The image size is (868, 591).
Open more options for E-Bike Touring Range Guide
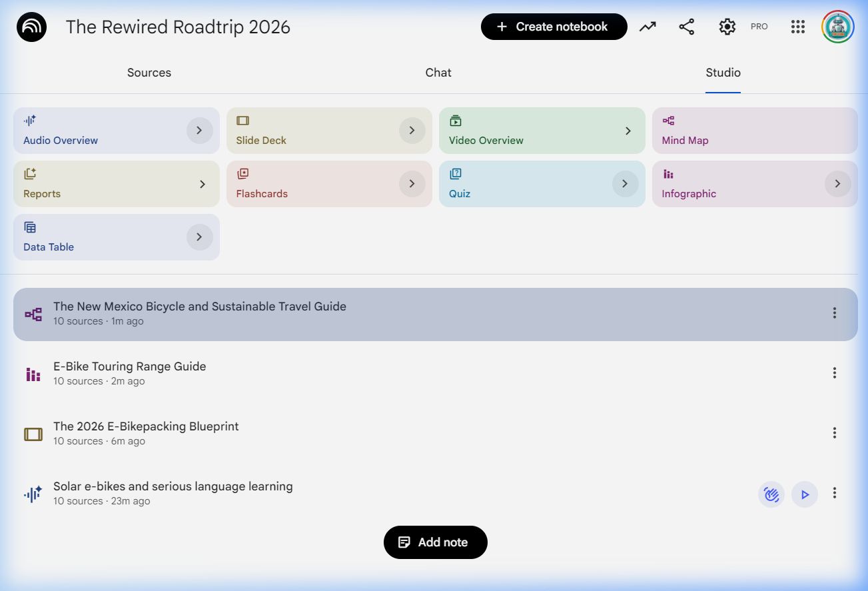click(834, 373)
